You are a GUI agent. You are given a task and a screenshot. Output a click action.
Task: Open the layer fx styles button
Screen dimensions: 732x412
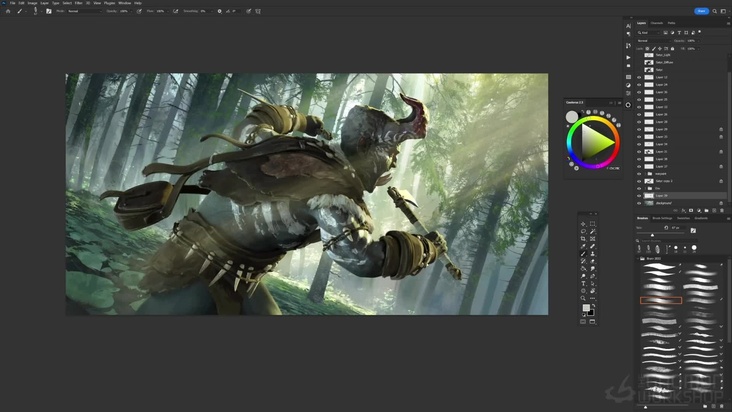click(x=683, y=210)
